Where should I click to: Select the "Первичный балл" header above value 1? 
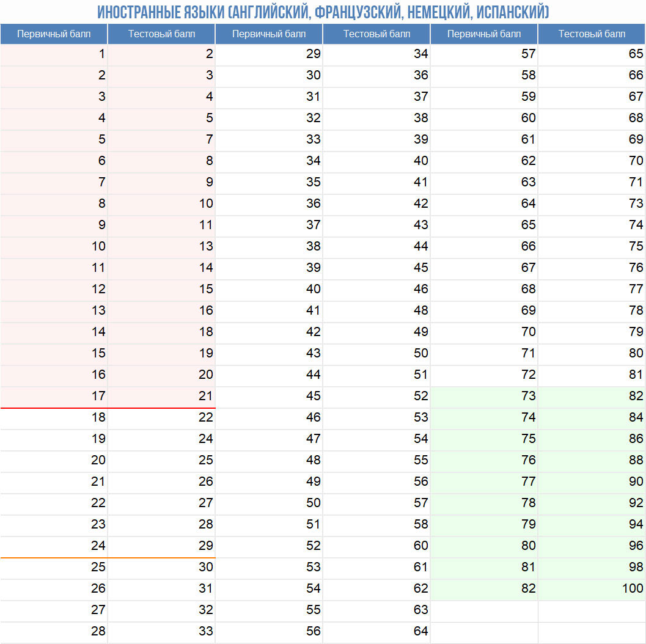(54, 34)
